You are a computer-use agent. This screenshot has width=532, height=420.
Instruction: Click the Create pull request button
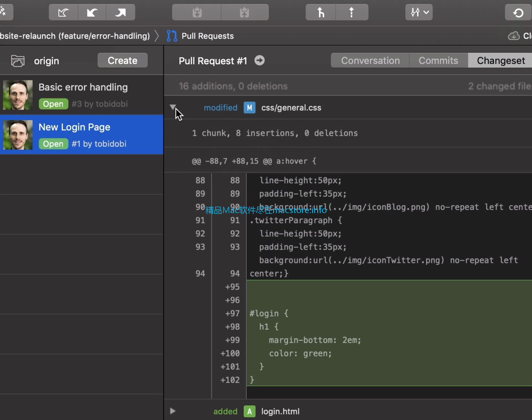click(x=122, y=60)
